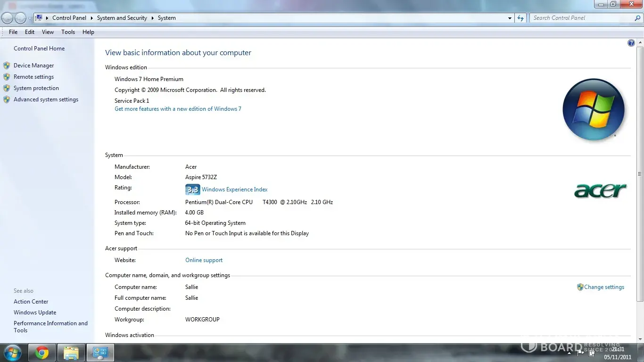This screenshot has width=644, height=362.
Task: Click the help question mark icon
Action: 631,43
